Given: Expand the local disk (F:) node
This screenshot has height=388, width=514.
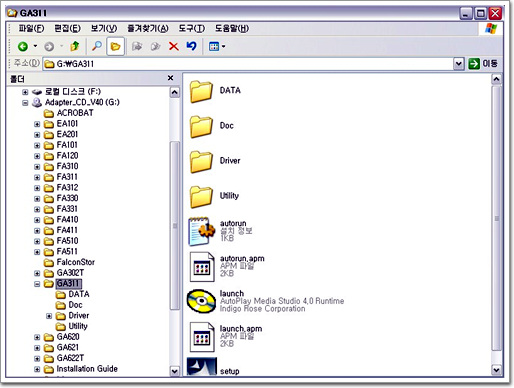Looking at the screenshot, I should point(25,92).
